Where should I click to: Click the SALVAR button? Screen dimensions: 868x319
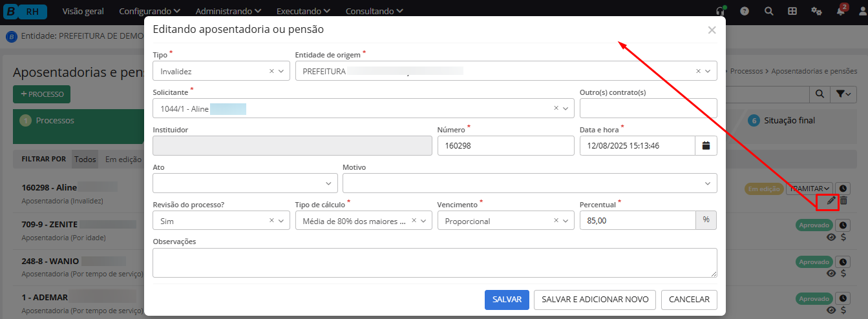[x=507, y=300]
